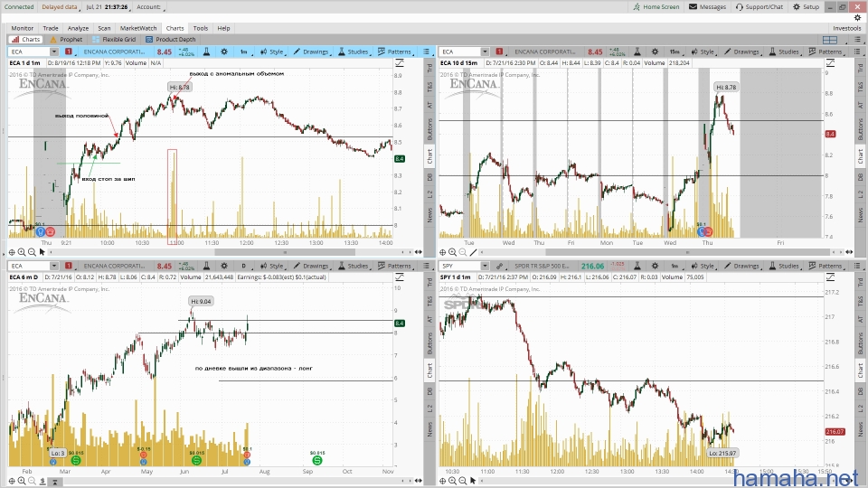Open Messages
The height and width of the screenshot is (488, 868).
[x=707, y=6]
